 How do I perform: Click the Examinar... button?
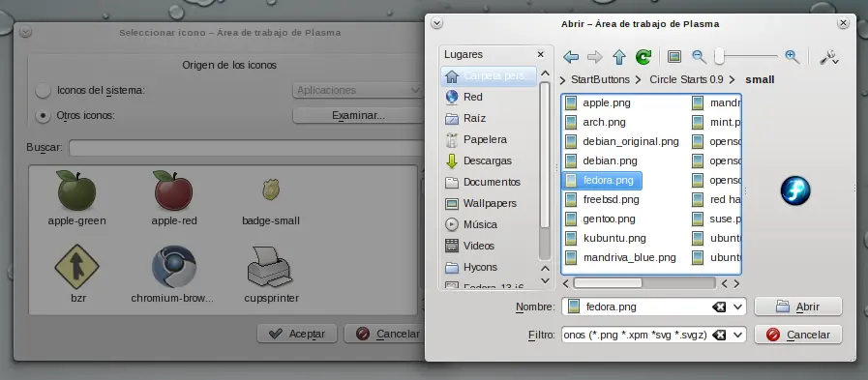click(x=358, y=116)
